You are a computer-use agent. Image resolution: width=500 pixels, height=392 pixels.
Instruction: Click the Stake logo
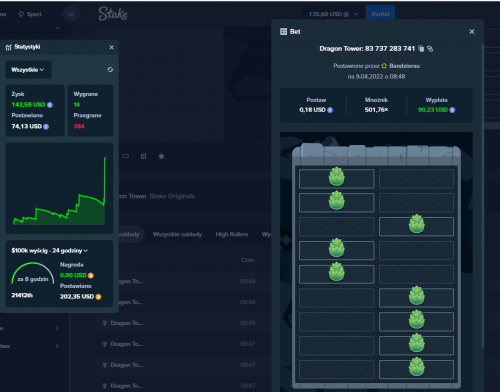[x=113, y=14]
